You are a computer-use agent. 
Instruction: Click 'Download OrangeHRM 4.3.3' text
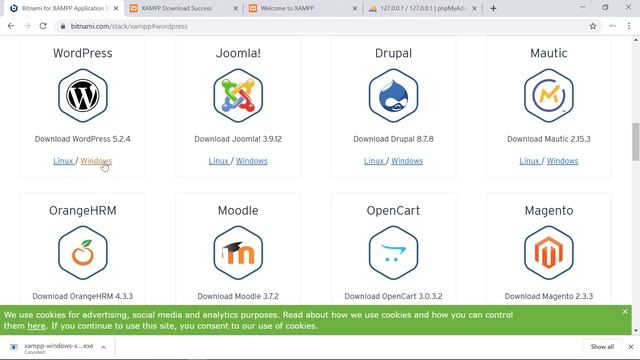click(82, 296)
